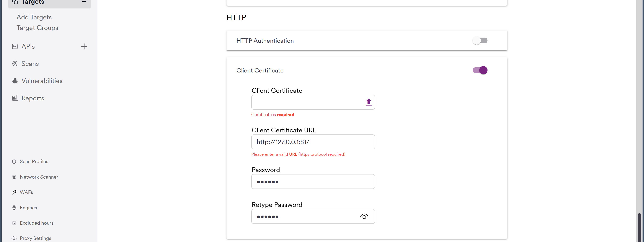Click the Engines chip icon
The width and height of the screenshot is (644, 242).
14,208
